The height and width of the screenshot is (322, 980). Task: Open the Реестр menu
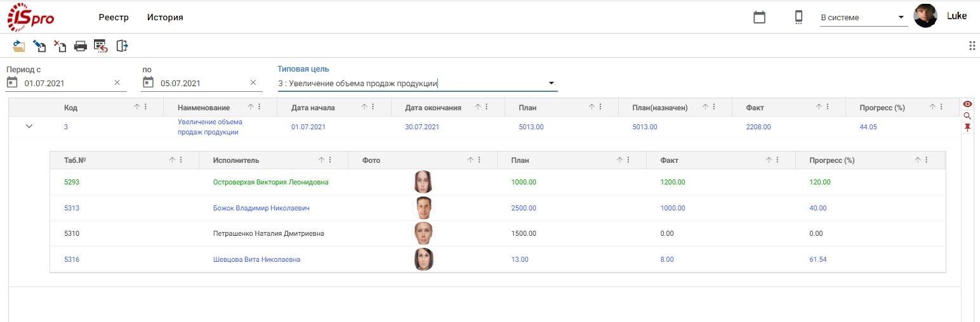click(114, 17)
